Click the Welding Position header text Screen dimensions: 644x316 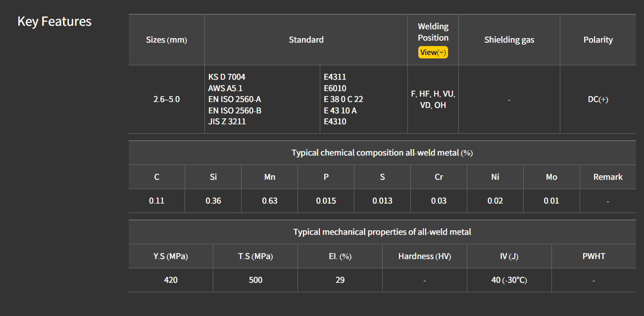[x=433, y=32]
